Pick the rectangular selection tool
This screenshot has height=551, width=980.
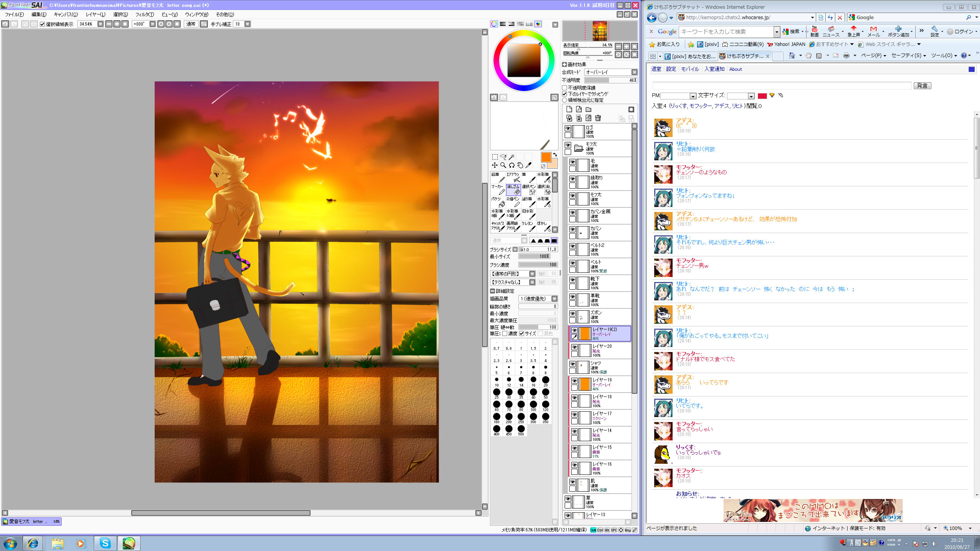(x=495, y=157)
